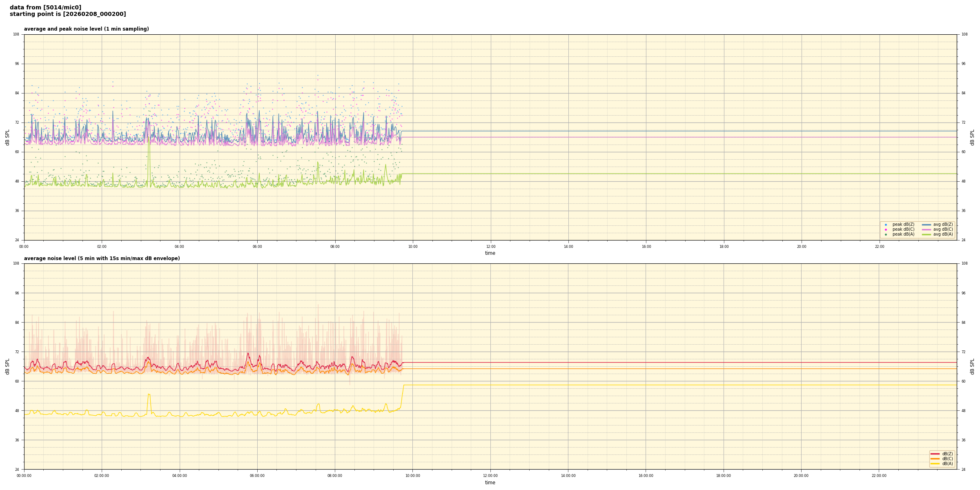This screenshot has width=980, height=490.
Task: Click the starting point 20260208_000200 text
Action: pyautogui.click(x=68, y=14)
